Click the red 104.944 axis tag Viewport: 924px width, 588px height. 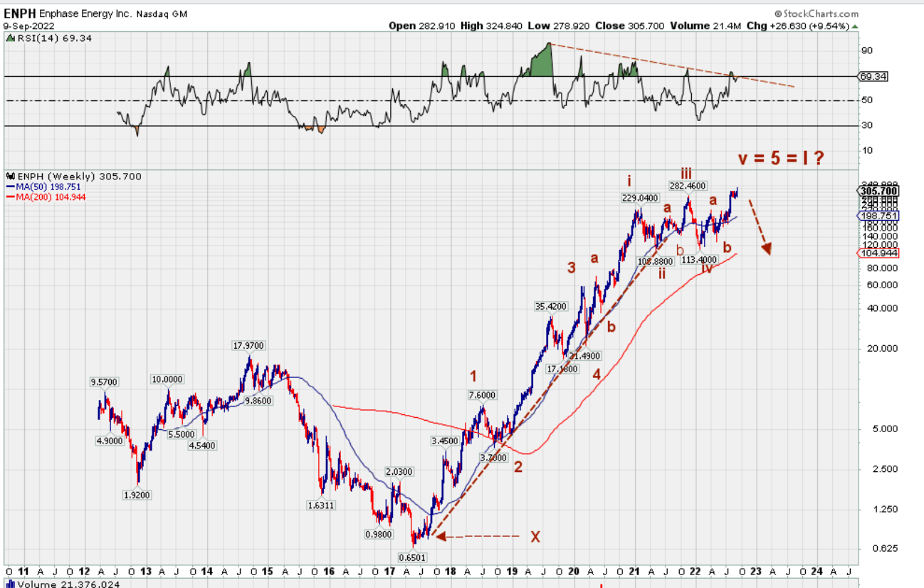pos(878,253)
